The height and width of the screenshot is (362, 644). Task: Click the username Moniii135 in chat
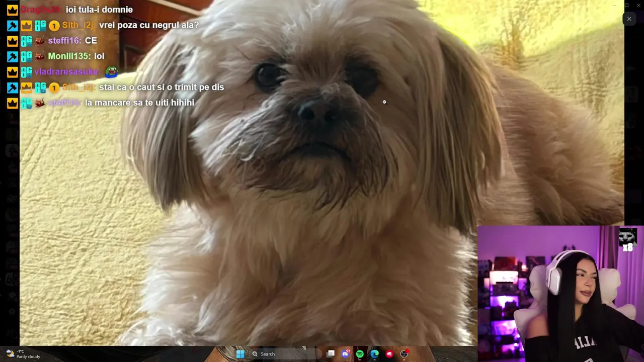coord(69,56)
